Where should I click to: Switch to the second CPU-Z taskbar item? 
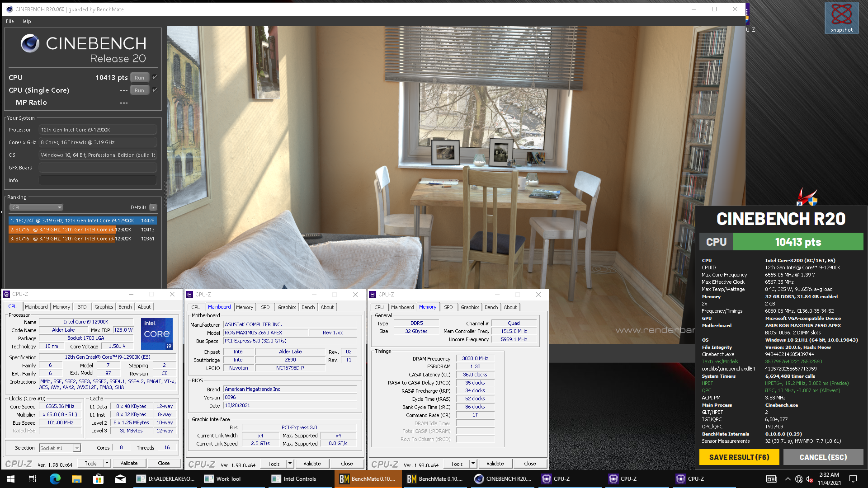pos(637,479)
